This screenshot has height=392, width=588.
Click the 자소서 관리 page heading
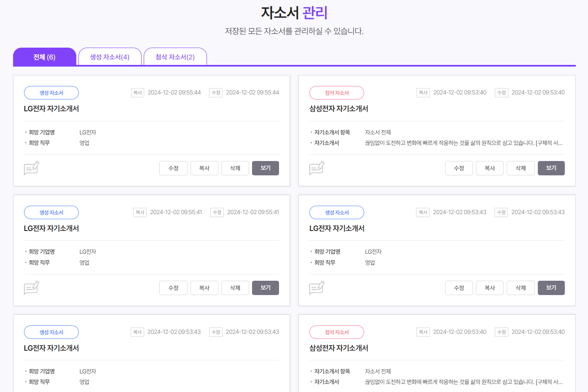(294, 13)
